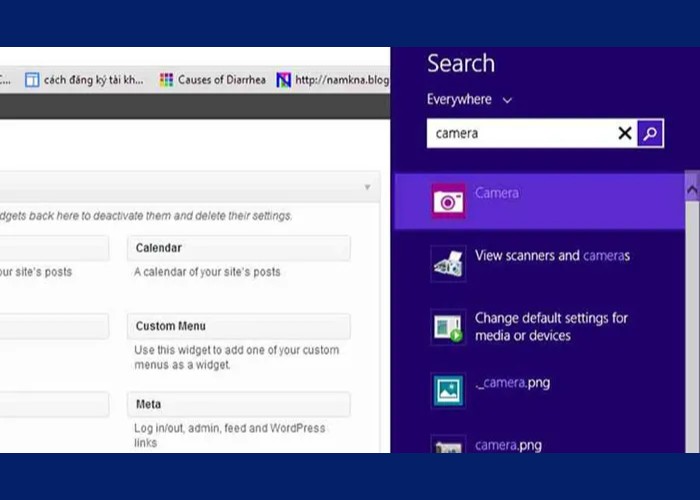Click the results scrollbar up arrow

tap(691, 186)
